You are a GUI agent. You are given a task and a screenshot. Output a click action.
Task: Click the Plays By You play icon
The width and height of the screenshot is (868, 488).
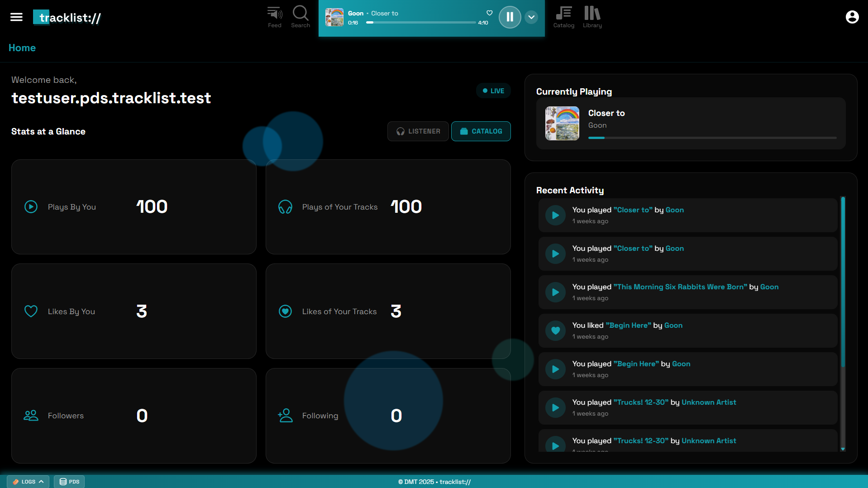[31, 207]
